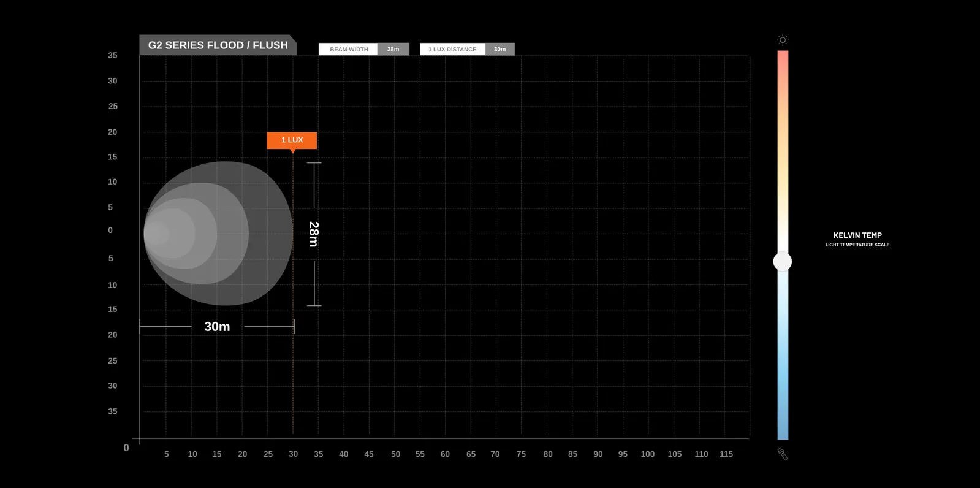Click the LIGHT TEMPERATURE SCALE subtitle

click(857, 245)
